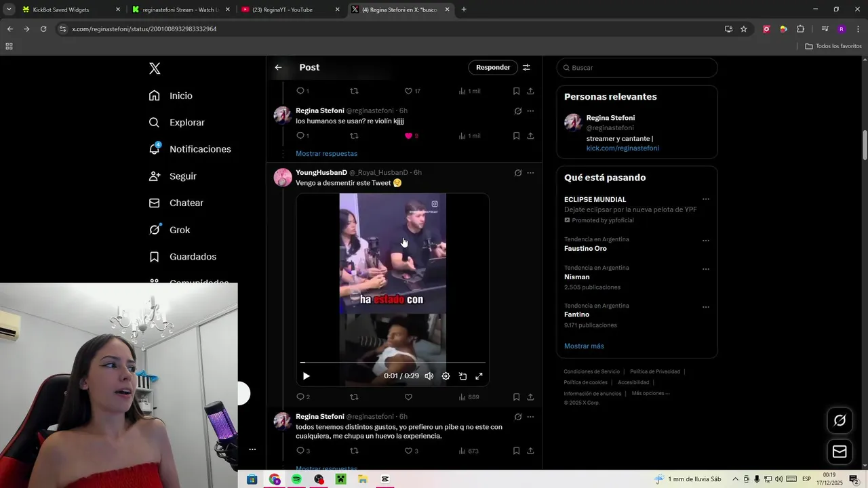Reload the page
The image size is (868, 488).
pos(43,29)
